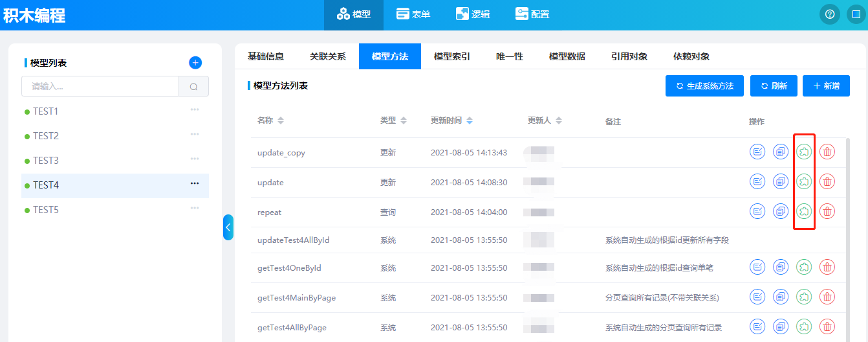This screenshot has height=342, width=868.
Task: Click the green icon for update_copy
Action: pos(804,152)
